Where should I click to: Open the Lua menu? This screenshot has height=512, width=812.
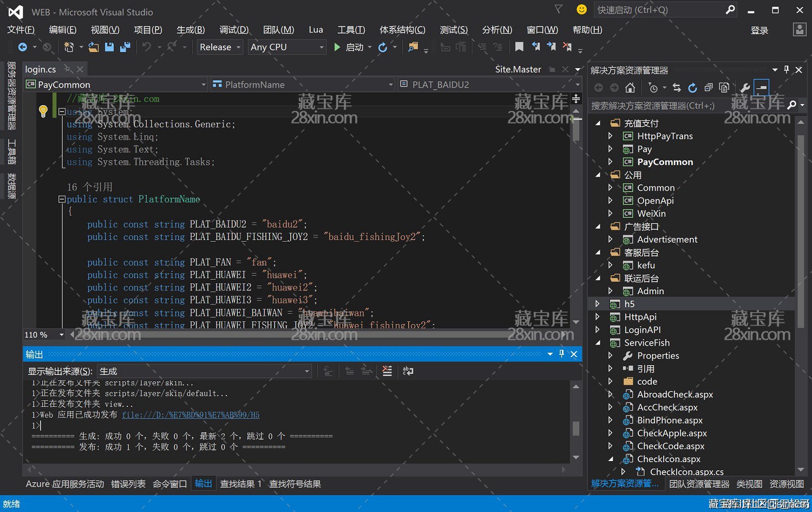316,30
